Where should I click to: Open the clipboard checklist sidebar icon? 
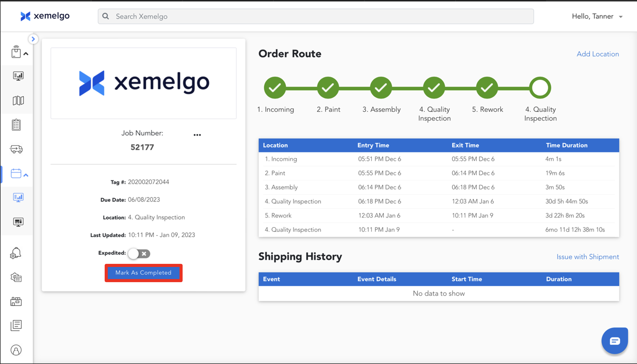(16, 125)
